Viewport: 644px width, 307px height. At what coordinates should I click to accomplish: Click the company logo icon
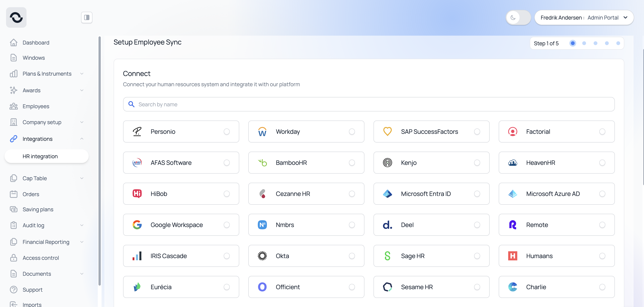pyautogui.click(x=16, y=17)
